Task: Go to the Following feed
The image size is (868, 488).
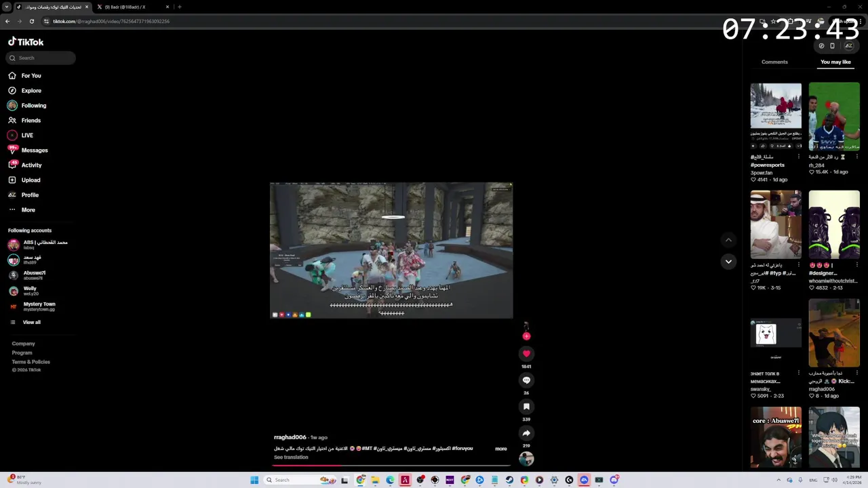Action: point(28,105)
